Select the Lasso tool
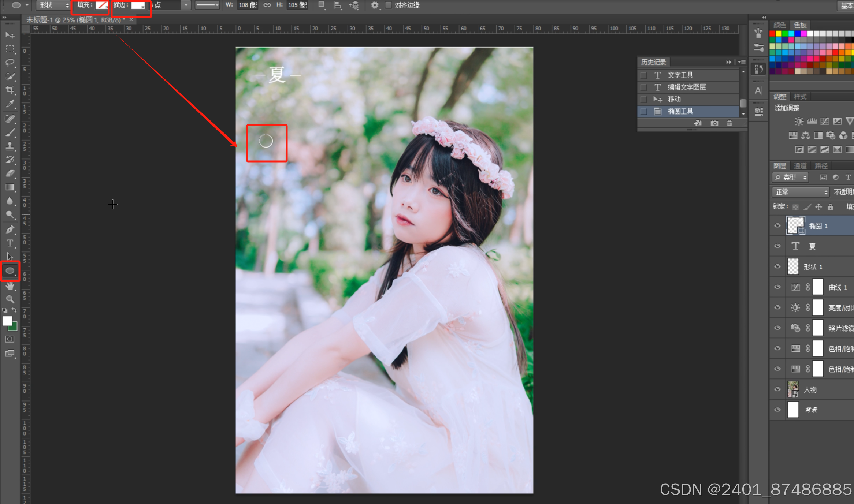Image resolution: width=854 pixels, height=504 pixels. 10,63
